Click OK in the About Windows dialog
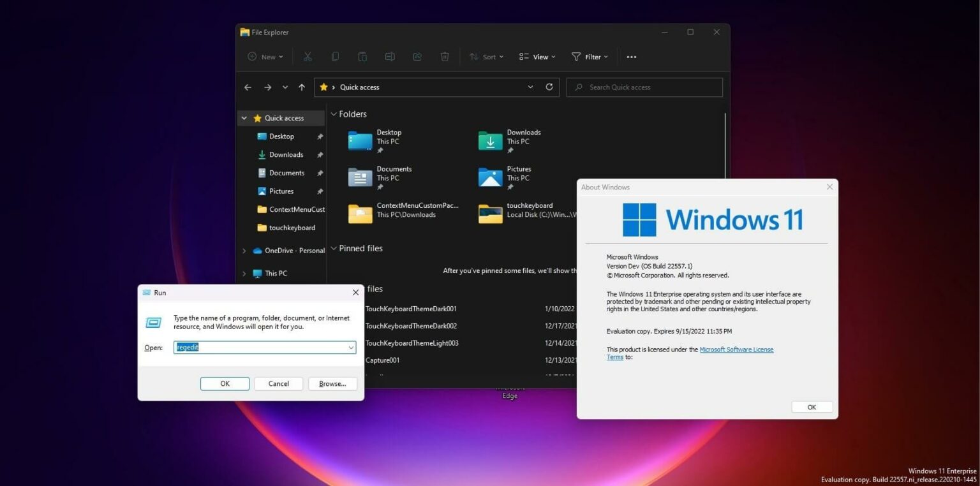 (x=811, y=407)
